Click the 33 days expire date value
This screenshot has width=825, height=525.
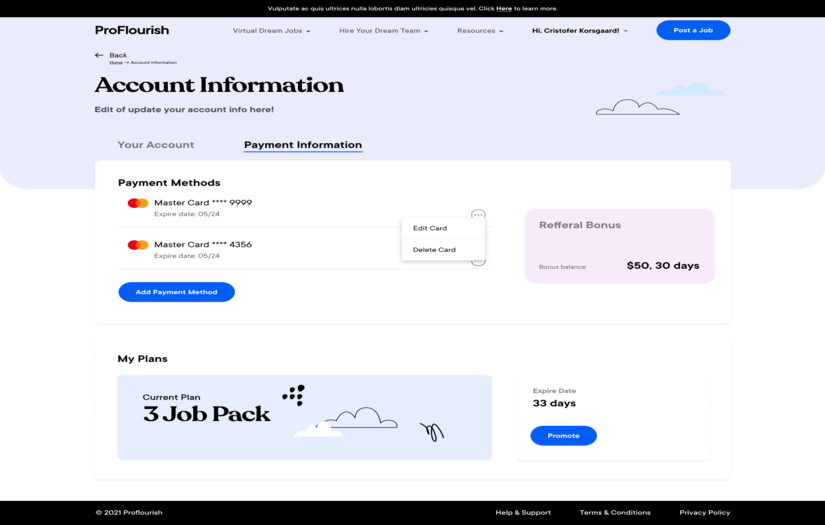[x=554, y=403]
